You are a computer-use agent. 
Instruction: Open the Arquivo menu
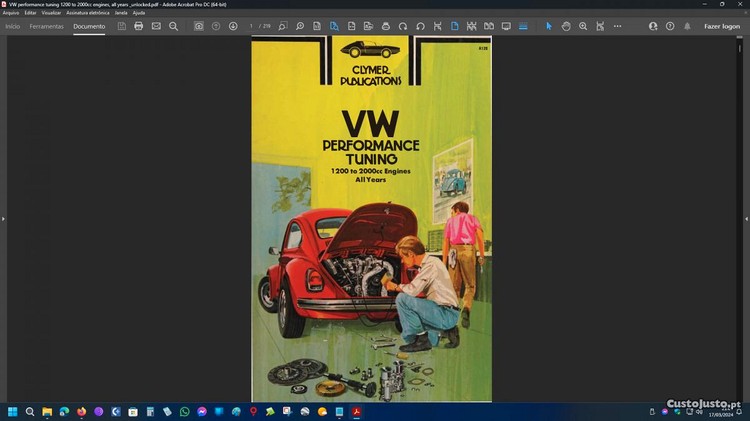11,12
